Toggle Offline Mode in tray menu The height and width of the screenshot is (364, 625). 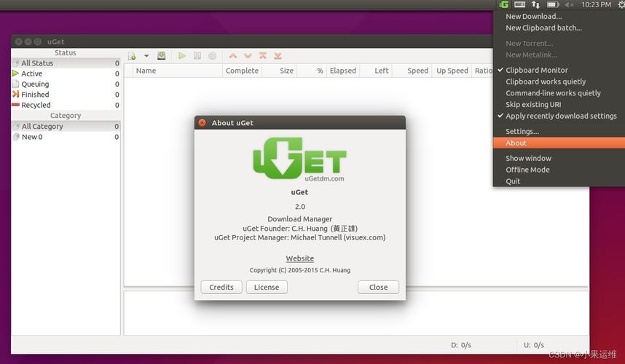pos(559,170)
